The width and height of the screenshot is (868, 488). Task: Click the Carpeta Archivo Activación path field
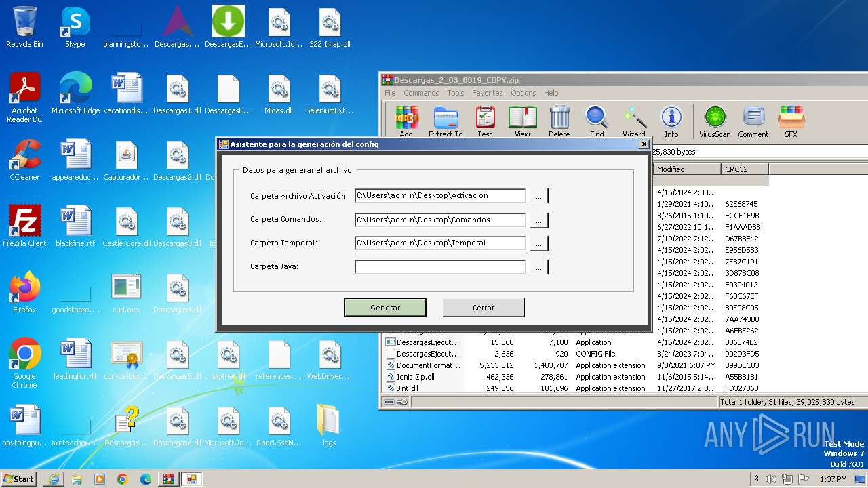pos(440,196)
